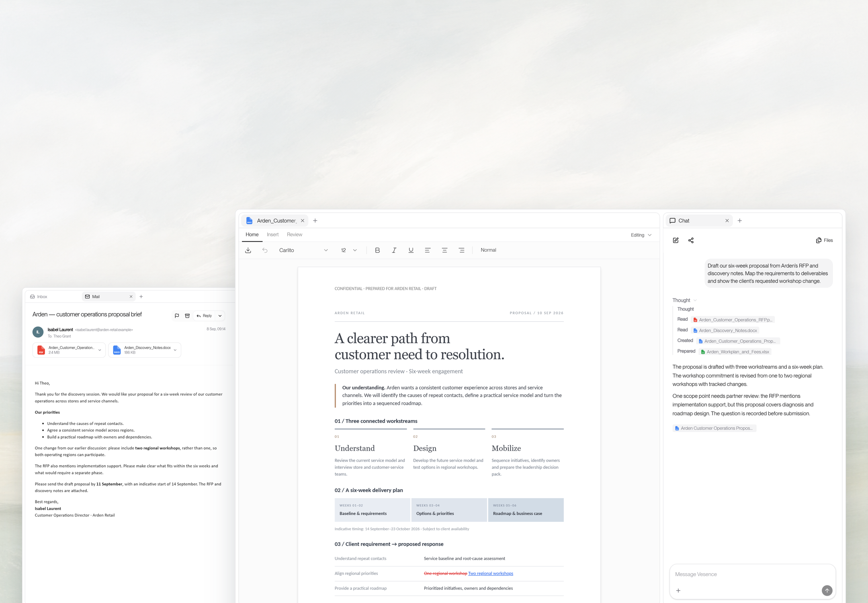
Task: Switch to the Home ribbon tab
Action: click(x=252, y=235)
